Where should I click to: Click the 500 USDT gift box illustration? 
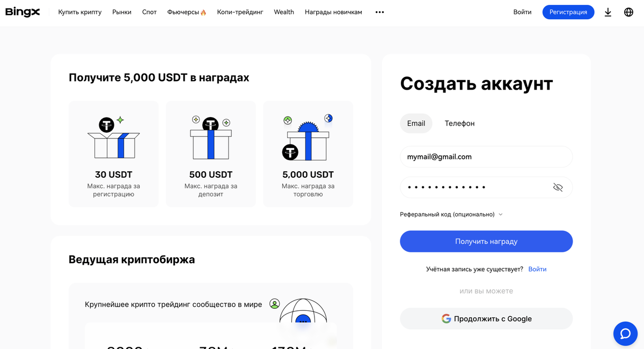click(211, 137)
